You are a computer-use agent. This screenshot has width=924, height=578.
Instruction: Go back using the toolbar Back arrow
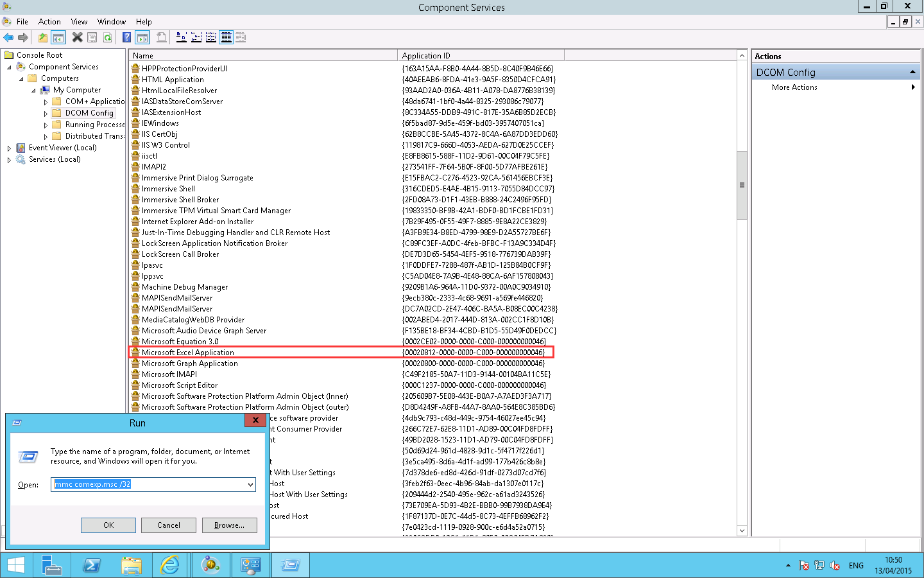click(x=8, y=38)
